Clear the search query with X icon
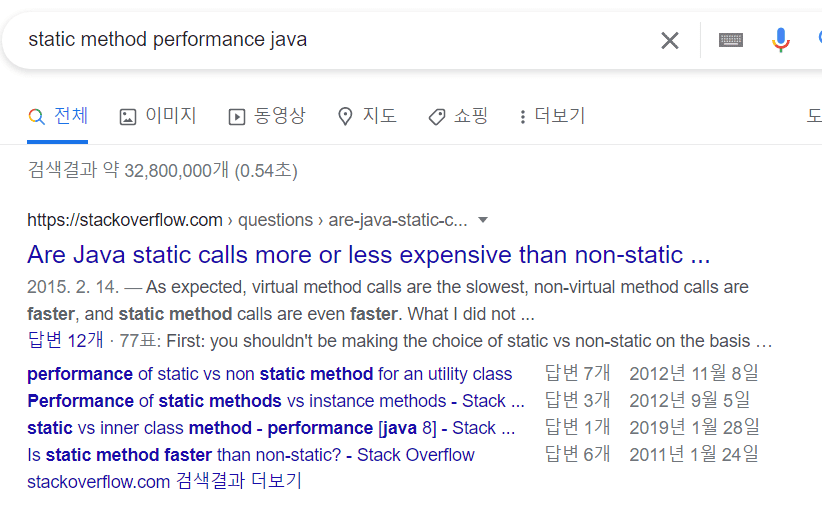 [x=669, y=40]
